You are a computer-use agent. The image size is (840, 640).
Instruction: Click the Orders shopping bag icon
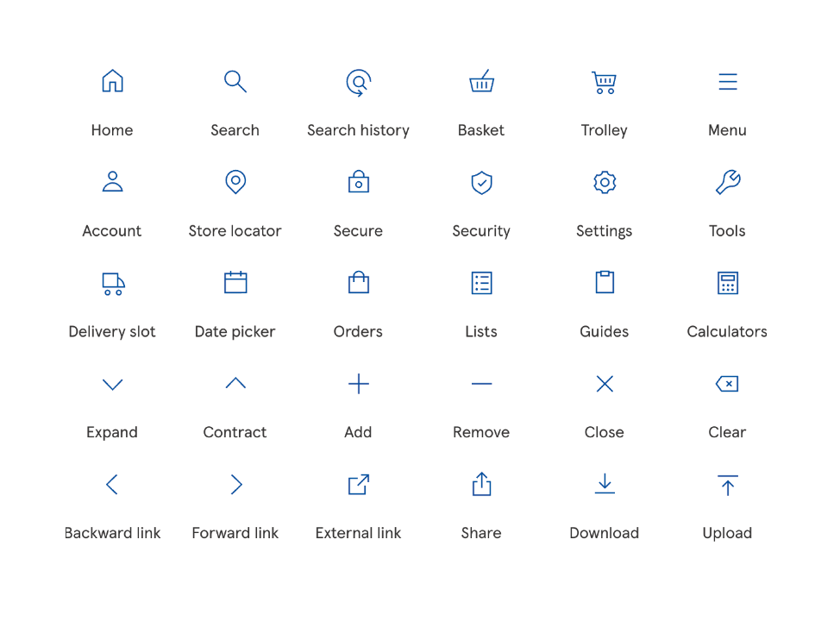[x=359, y=282]
